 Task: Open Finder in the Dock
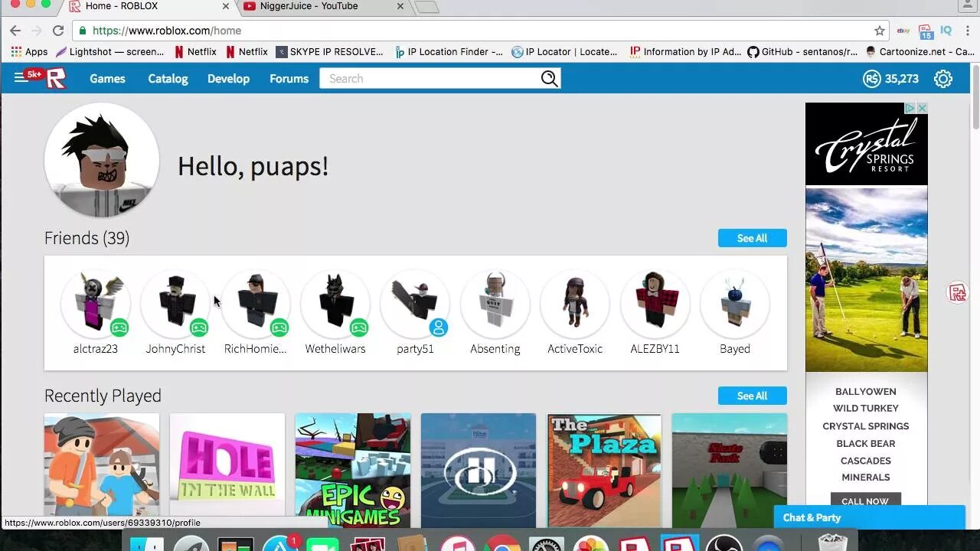click(147, 543)
